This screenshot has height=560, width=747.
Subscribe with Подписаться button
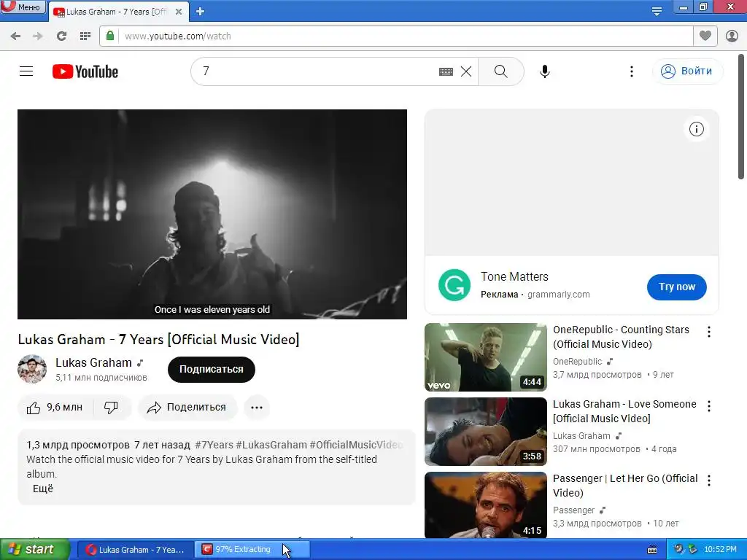click(x=212, y=370)
